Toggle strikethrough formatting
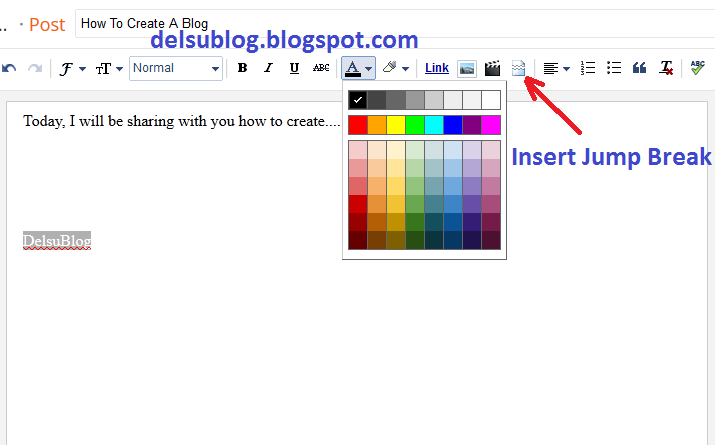Viewport: 715px width, 445px height. 320,68
